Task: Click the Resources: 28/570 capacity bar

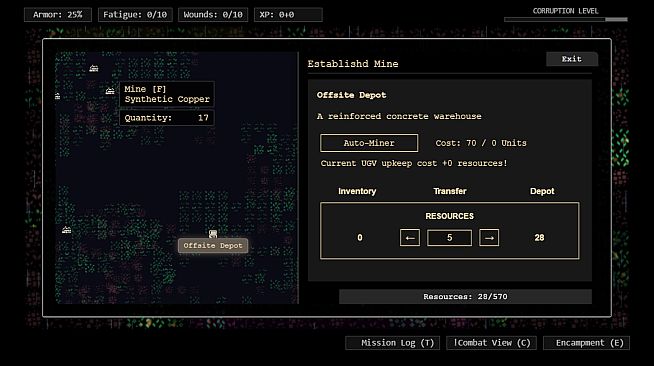Action: click(x=465, y=296)
